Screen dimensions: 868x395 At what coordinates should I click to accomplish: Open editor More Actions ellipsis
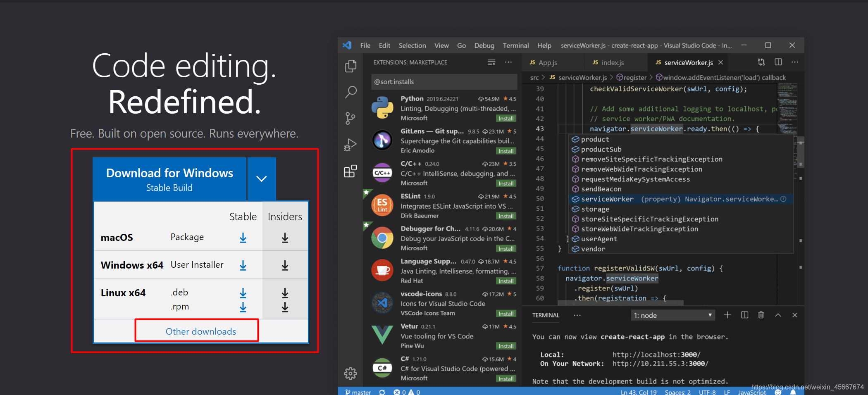pos(795,62)
